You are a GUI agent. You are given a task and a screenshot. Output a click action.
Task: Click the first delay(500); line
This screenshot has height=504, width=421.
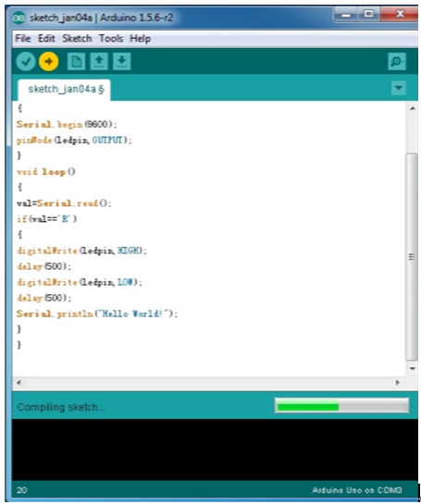43,266
